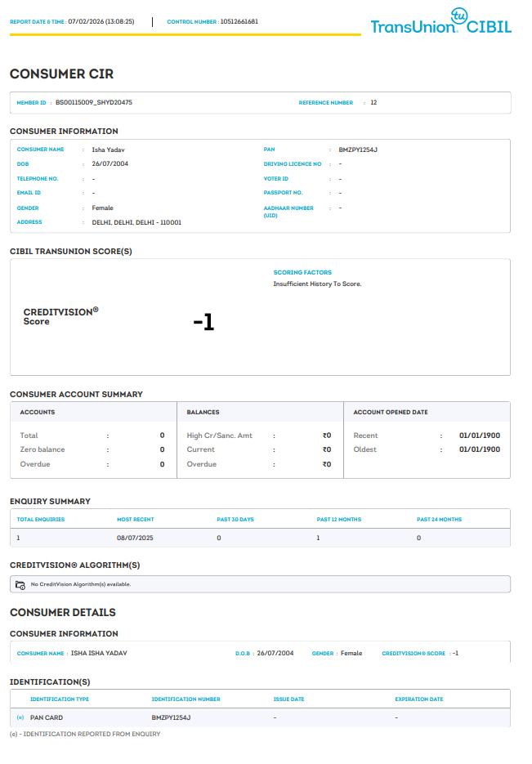Click the ISSUE DATE column header
Image resolution: width=532 pixels, height=764 pixels.
pyautogui.click(x=289, y=699)
